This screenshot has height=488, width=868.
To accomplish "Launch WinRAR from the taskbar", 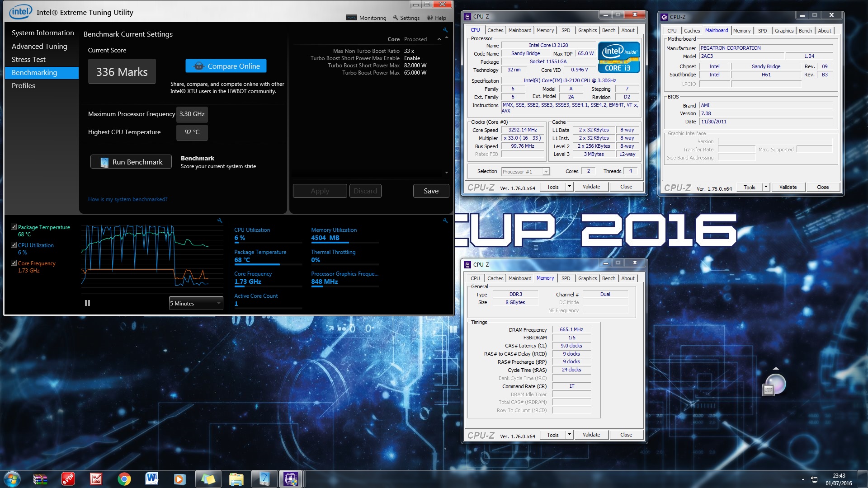I will click(40, 479).
